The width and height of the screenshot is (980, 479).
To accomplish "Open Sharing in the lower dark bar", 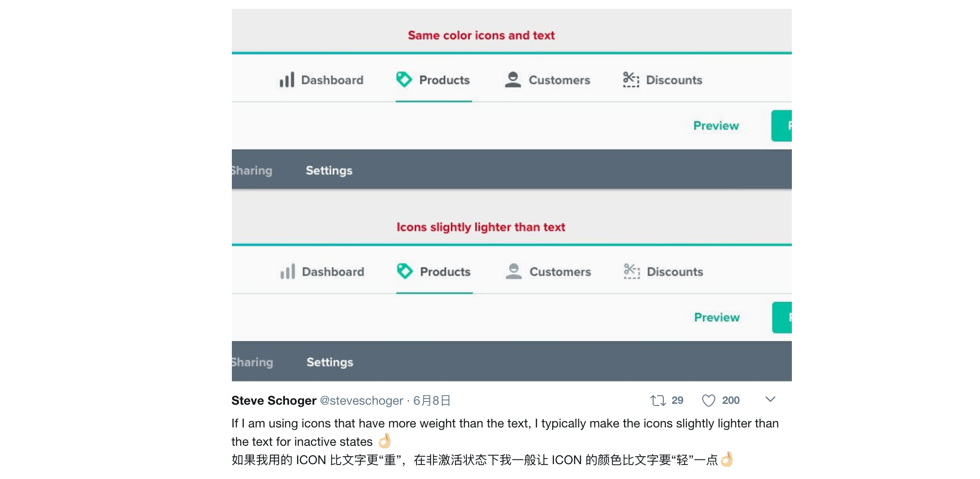I will pos(252,362).
